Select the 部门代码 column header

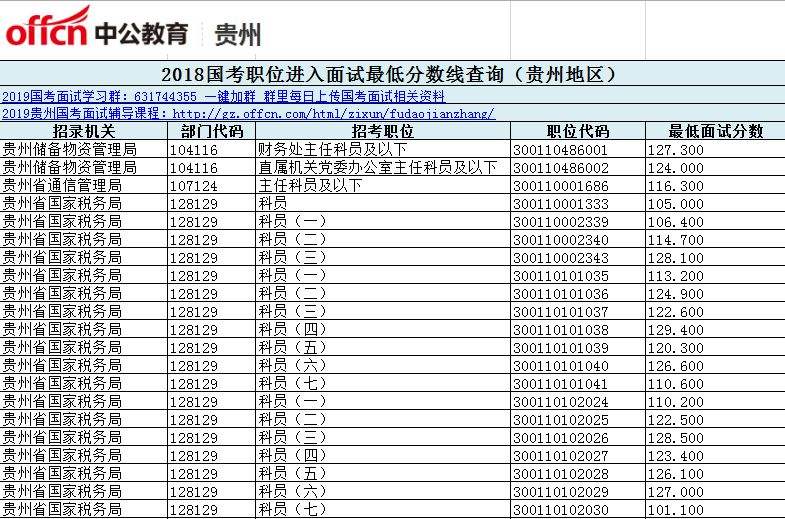click(212, 131)
